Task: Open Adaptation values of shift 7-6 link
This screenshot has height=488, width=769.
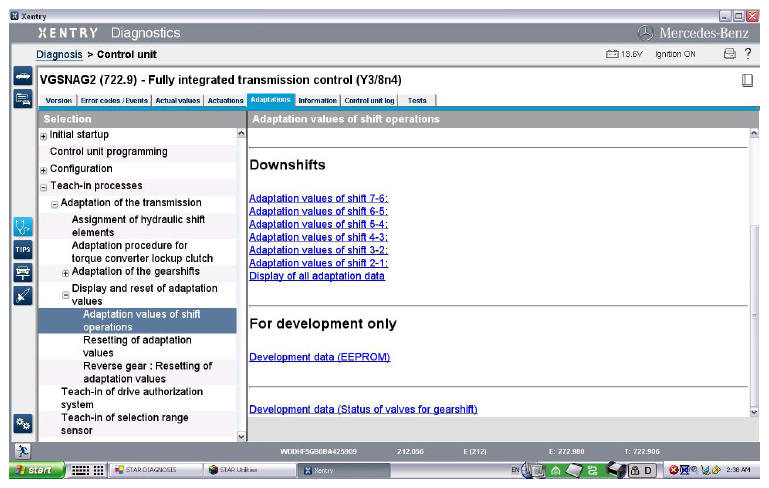Action: click(x=318, y=198)
